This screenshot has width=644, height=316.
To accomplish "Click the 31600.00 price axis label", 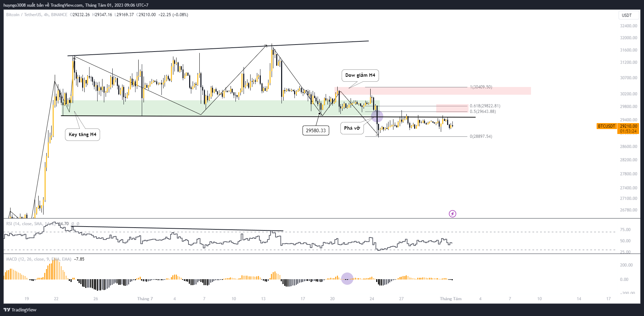I will pyautogui.click(x=629, y=50).
